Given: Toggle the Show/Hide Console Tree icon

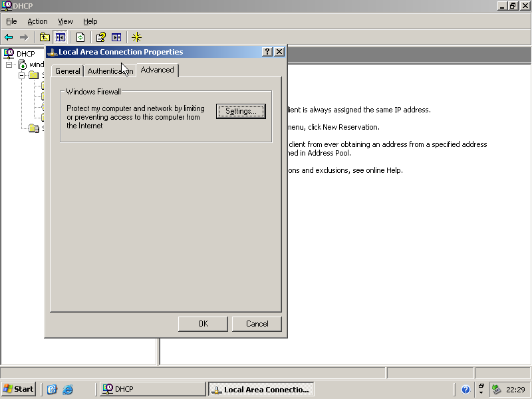Looking at the screenshot, I should point(60,37).
